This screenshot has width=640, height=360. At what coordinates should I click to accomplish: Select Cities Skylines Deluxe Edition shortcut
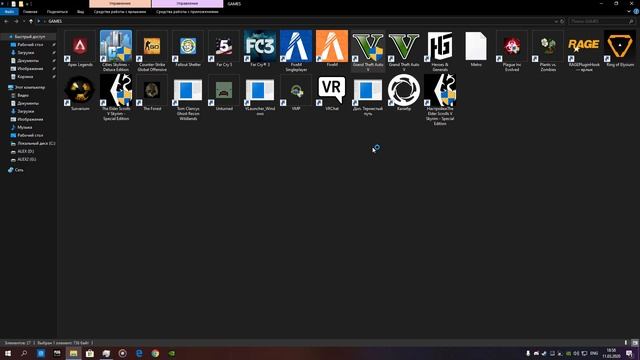pyautogui.click(x=116, y=51)
